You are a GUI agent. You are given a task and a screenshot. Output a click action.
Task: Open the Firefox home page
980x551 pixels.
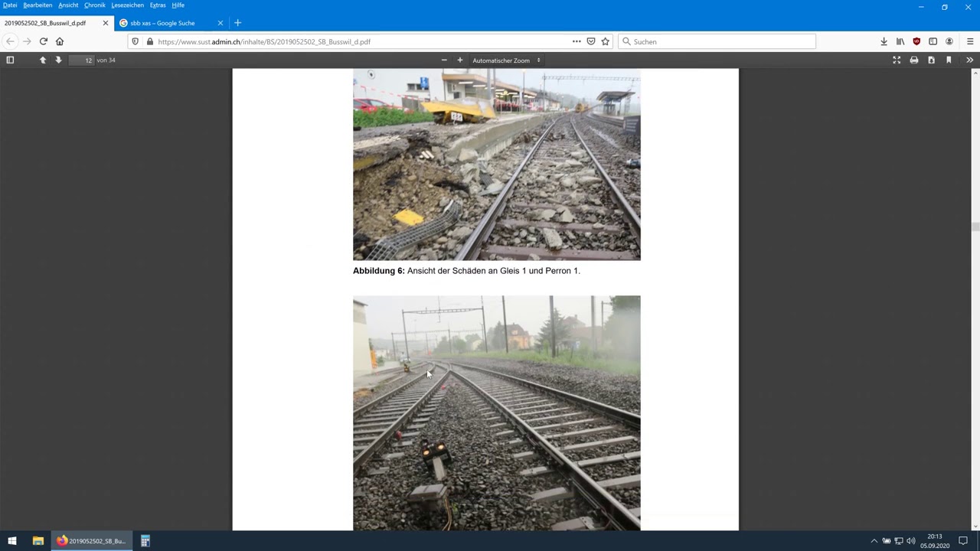(60, 41)
